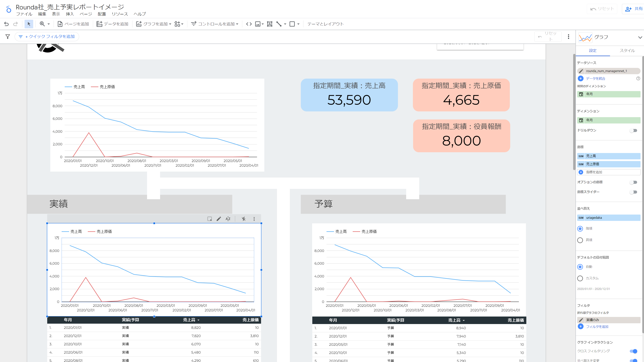Open chart three-dot more options

point(254,219)
